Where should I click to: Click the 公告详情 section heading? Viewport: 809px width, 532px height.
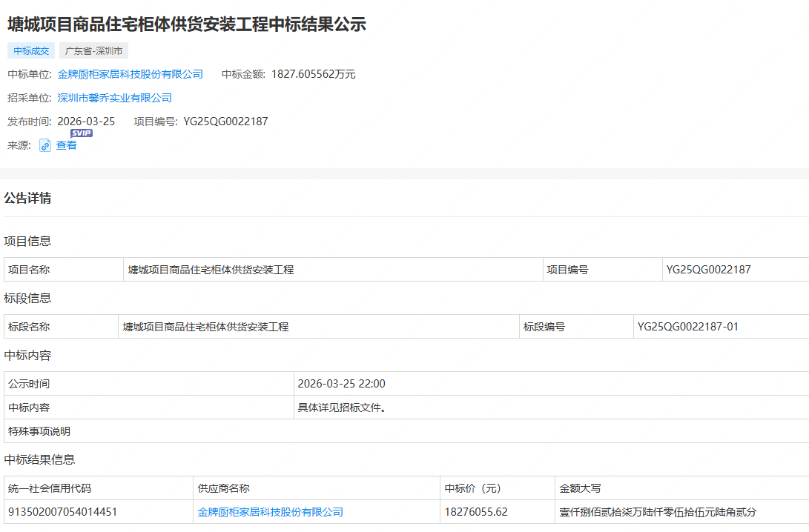(27, 199)
